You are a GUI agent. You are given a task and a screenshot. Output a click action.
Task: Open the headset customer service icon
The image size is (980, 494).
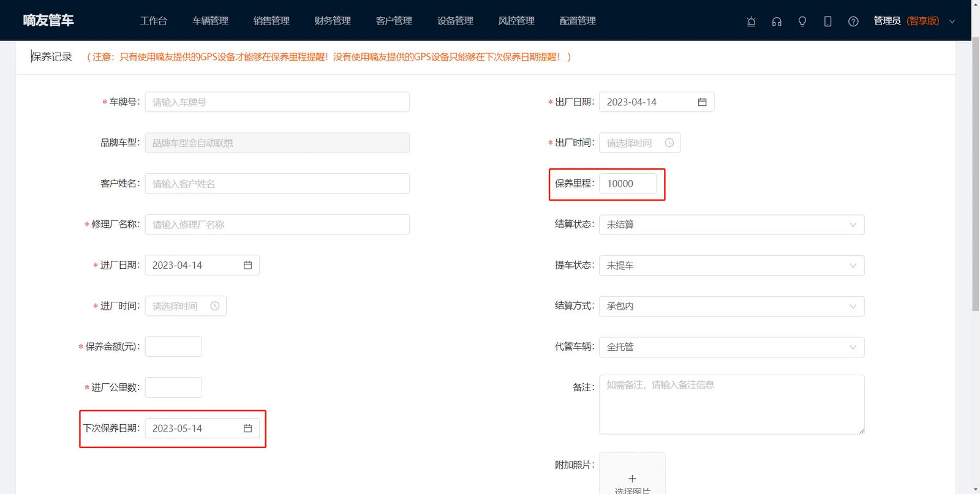(777, 21)
